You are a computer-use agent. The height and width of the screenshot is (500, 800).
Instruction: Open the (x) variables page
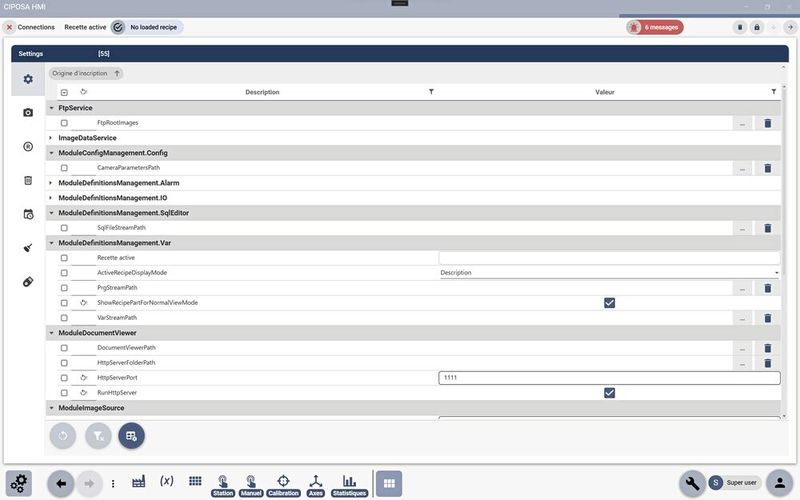[x=167, y=481]
